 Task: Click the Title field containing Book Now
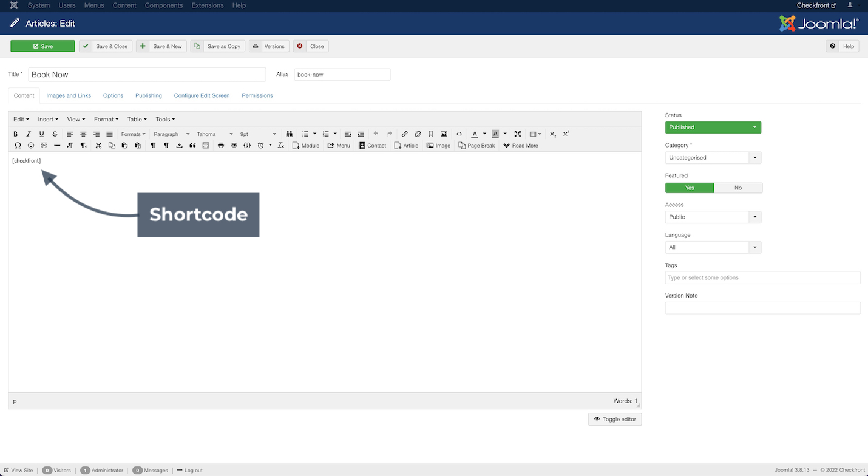147,75
